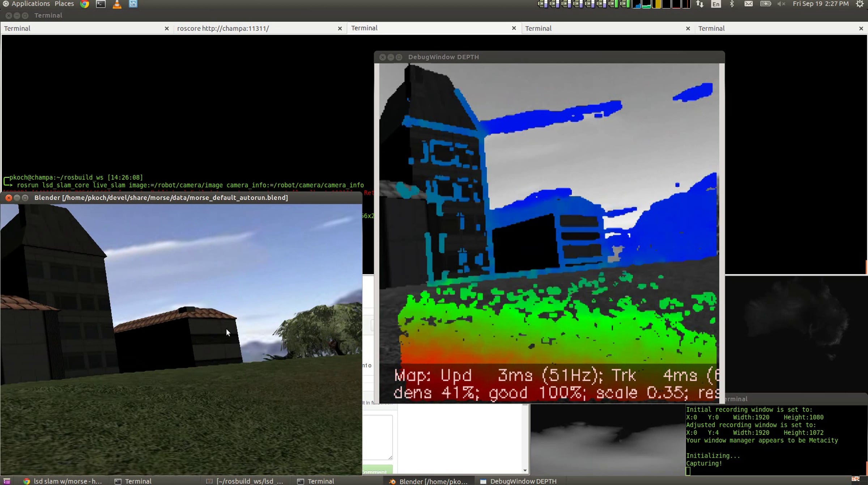Viewport: 868px width, 485px height.
Task: Open the mail messaging indicator
Action: coord(748,4)
